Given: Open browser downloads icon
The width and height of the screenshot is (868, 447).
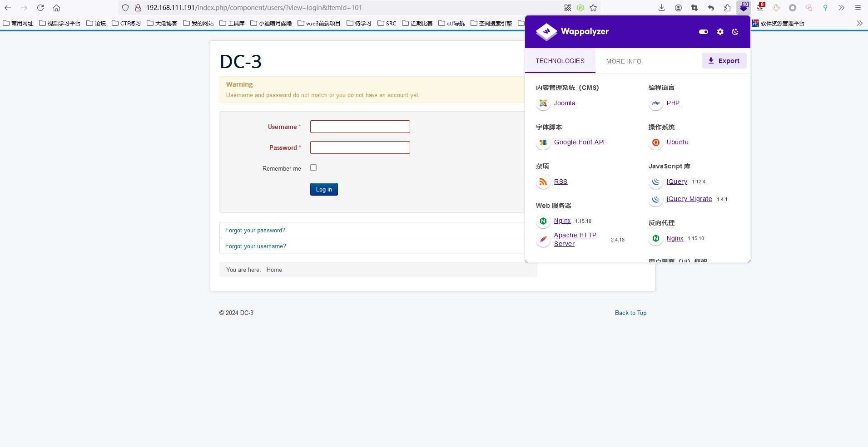Looking at the screenshot, I should click(661, 8).
